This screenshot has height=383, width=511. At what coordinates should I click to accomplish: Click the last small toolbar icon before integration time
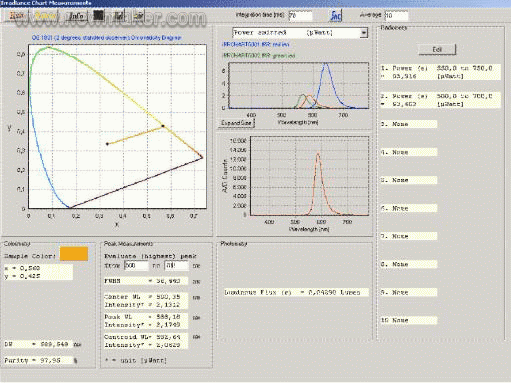pos(140,16)
